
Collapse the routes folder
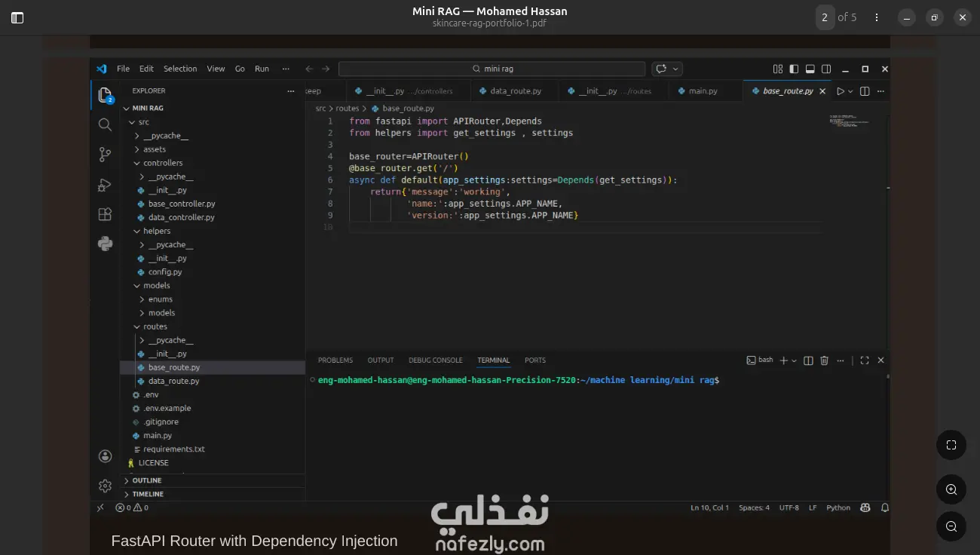pos(136,327)
